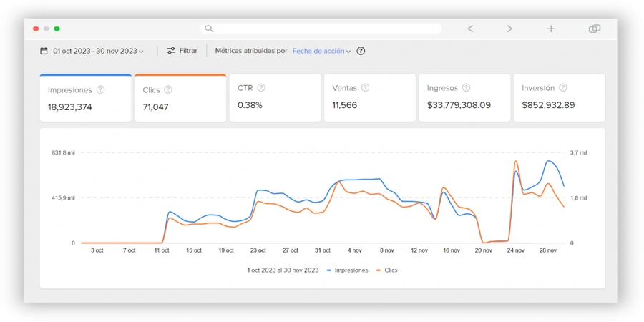Open the tab overview icon
This screenshot has width=644, height=322.
(x=595, y=29)
